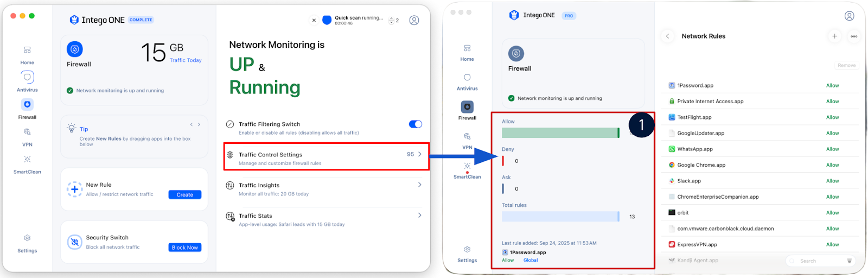Viewport: 868px width, 278px height.
Task: Select Firewall in right window sidebar
Action: (x=467, y=110)
